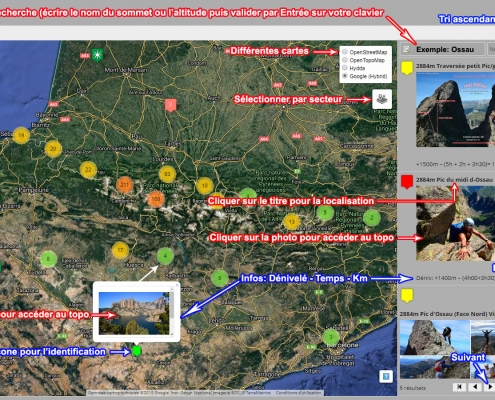The width and height of the screenshot is (495, 400).
Task: Open the green cluster marker 8
Action: 49,259
